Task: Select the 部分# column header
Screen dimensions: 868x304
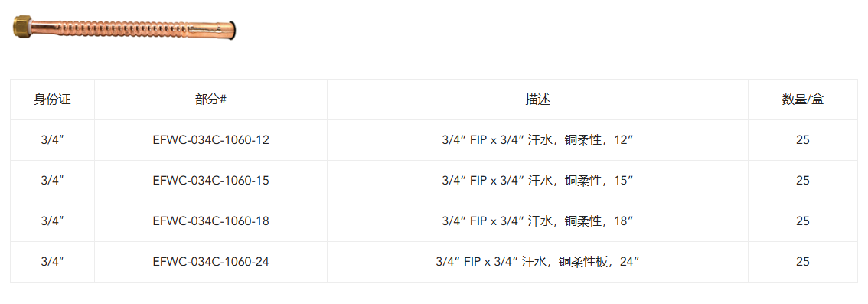Action: (211, 100)
